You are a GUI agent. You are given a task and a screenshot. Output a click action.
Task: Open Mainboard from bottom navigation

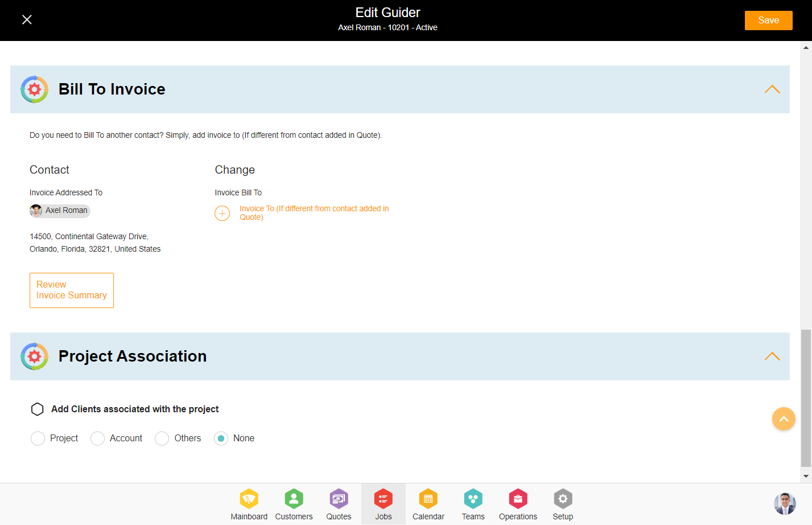click(x=249, y=505)
